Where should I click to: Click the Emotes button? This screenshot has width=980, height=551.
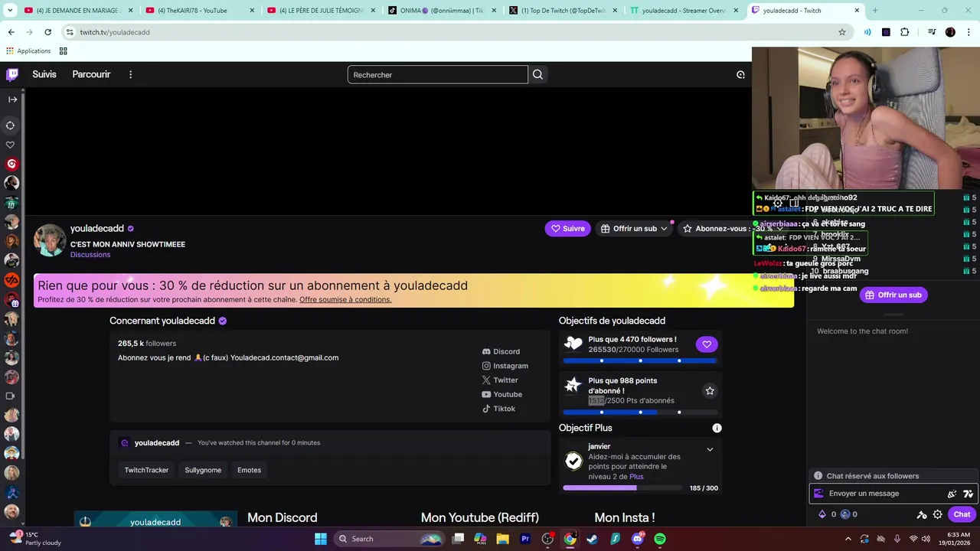249,470
